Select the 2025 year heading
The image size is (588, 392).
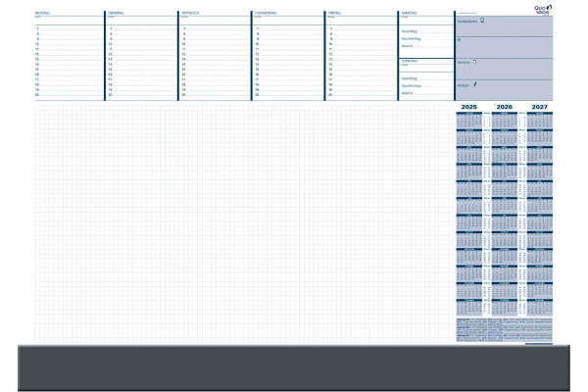coord(468,107)
